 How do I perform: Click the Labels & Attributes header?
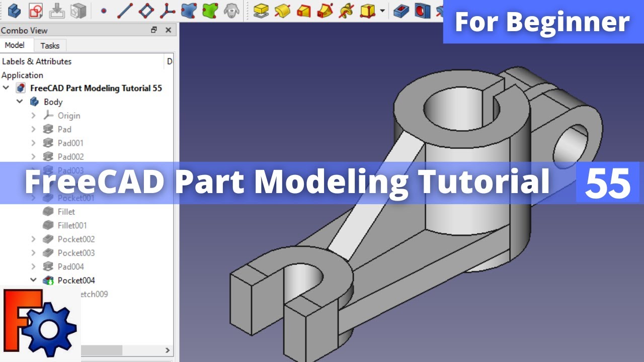pyautogui.click(x=37, y=61)
